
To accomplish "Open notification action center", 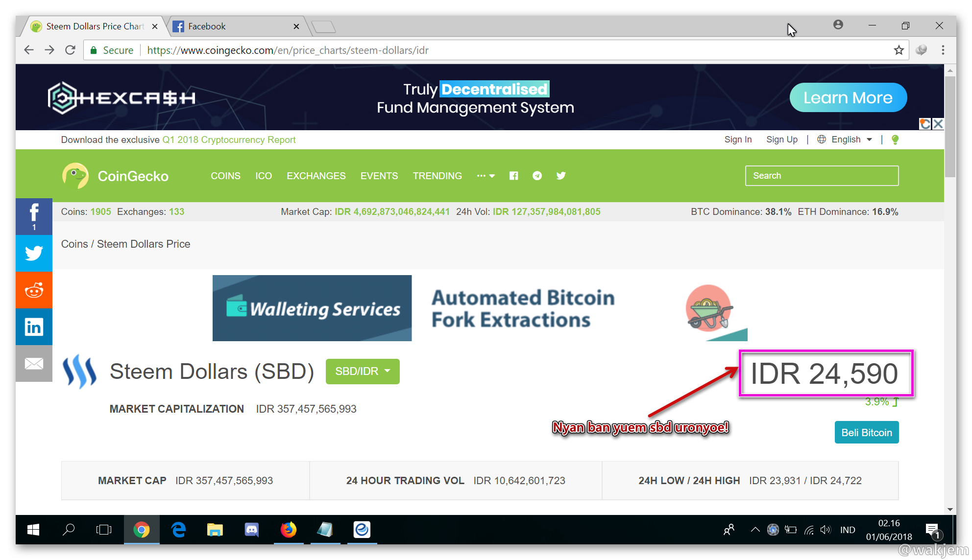I will 933,530.
